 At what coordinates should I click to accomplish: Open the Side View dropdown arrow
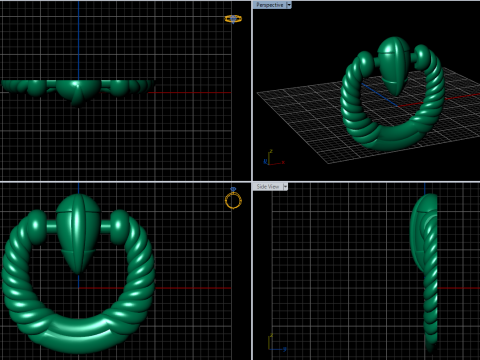(x=285, y=187)
